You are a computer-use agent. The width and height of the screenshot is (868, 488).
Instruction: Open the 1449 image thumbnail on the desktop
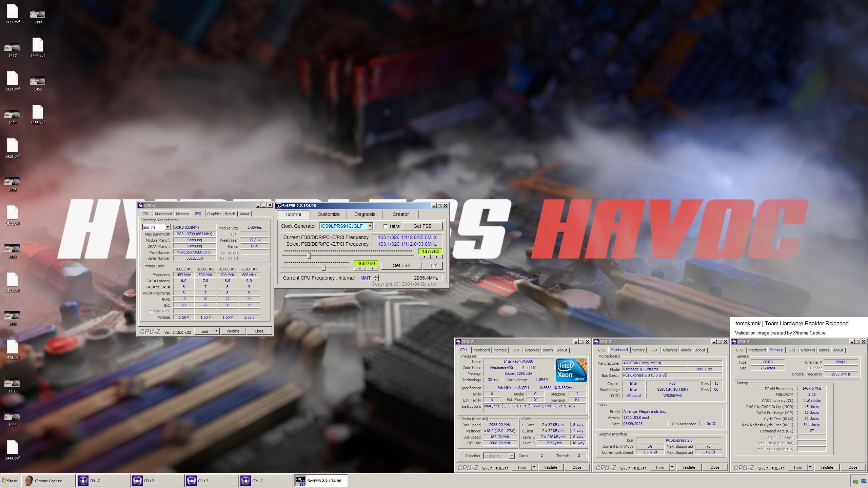click(x=38, y=15)
